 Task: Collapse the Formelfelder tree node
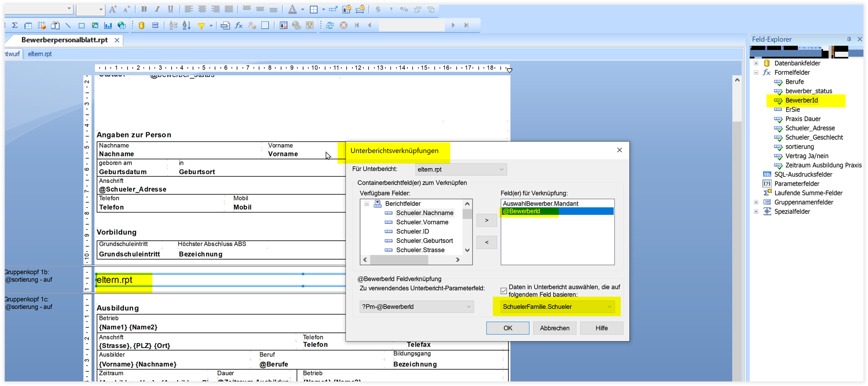click(756, 73)
